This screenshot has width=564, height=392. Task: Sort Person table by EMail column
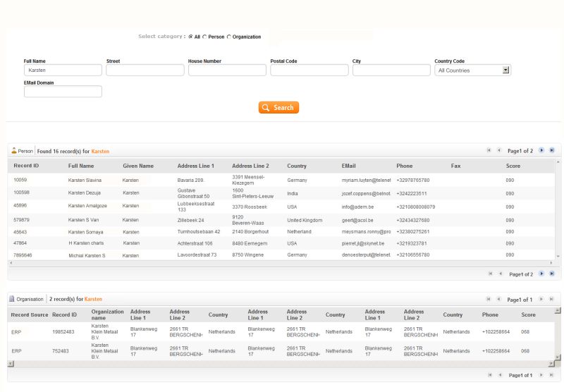[348, 166]
